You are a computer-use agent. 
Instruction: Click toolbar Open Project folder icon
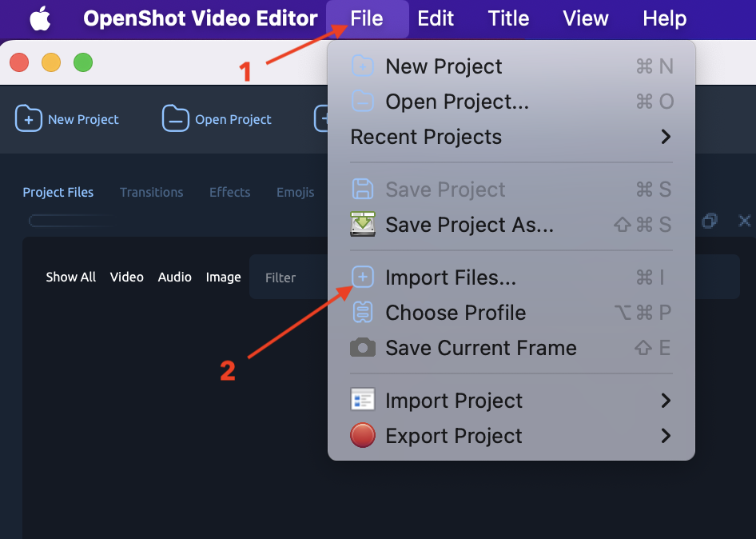[x=176, y=118]
